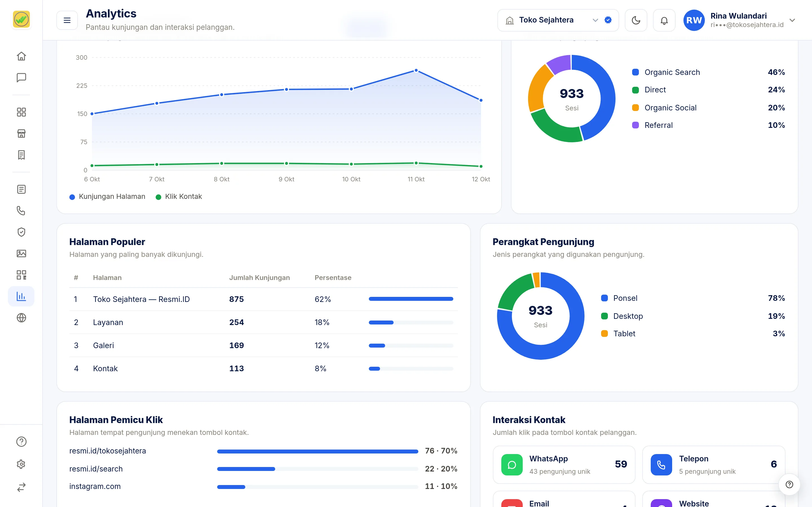This screenshot has width=812, height=507.
Task: Collapse sidebar using hamburger menu button
Action: coord(67,20)
